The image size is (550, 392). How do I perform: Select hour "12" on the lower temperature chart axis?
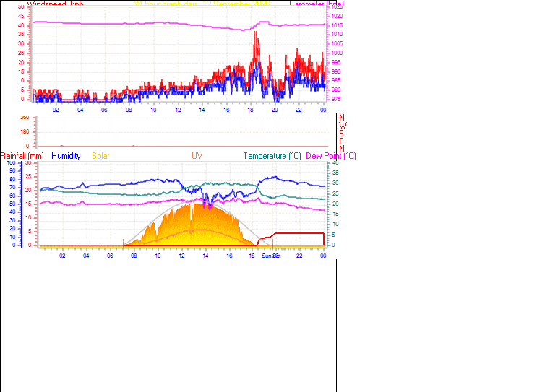[x=181, y=256]
